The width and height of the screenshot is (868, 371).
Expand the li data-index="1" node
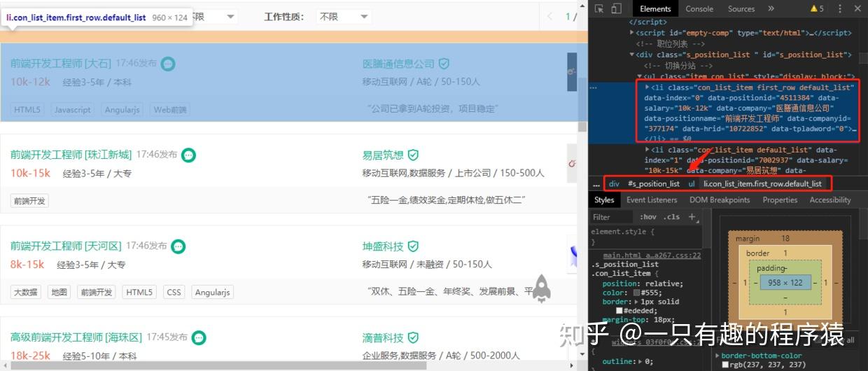pos(647,150)
